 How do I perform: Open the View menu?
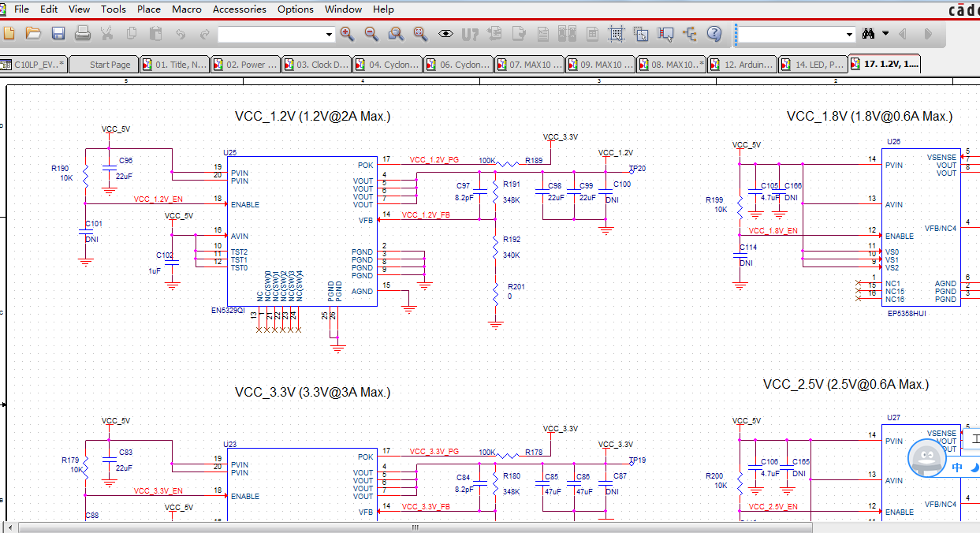(79, 9)
